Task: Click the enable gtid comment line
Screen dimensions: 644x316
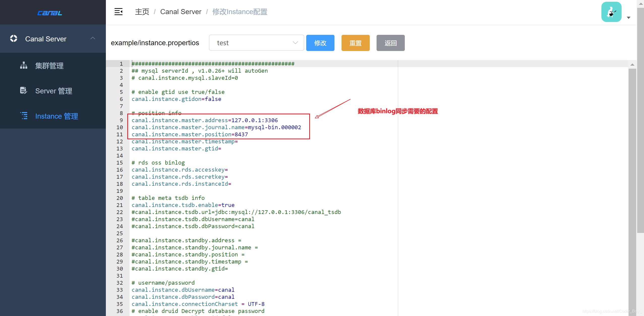Action: (178, 92)
